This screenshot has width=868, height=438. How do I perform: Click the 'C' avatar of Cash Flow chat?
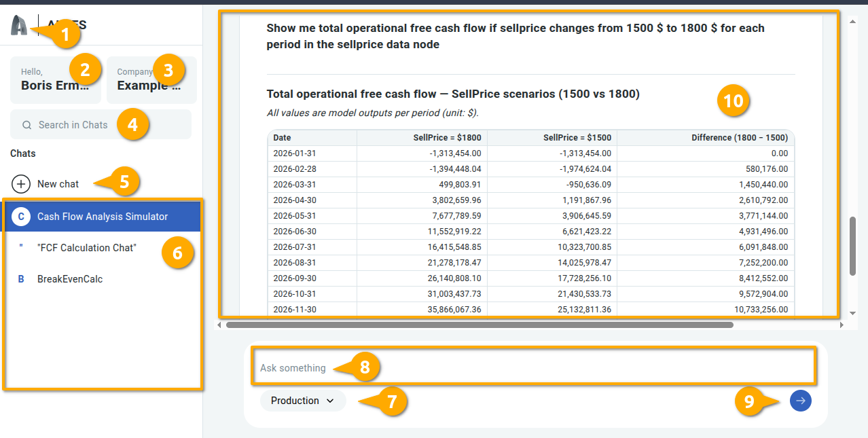coord(21,217)
